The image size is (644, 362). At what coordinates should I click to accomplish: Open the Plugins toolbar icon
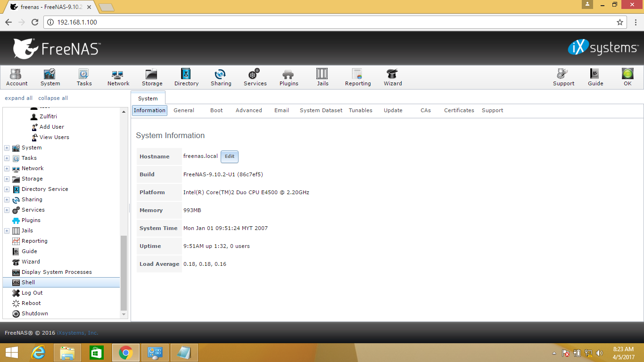[289, 77]
